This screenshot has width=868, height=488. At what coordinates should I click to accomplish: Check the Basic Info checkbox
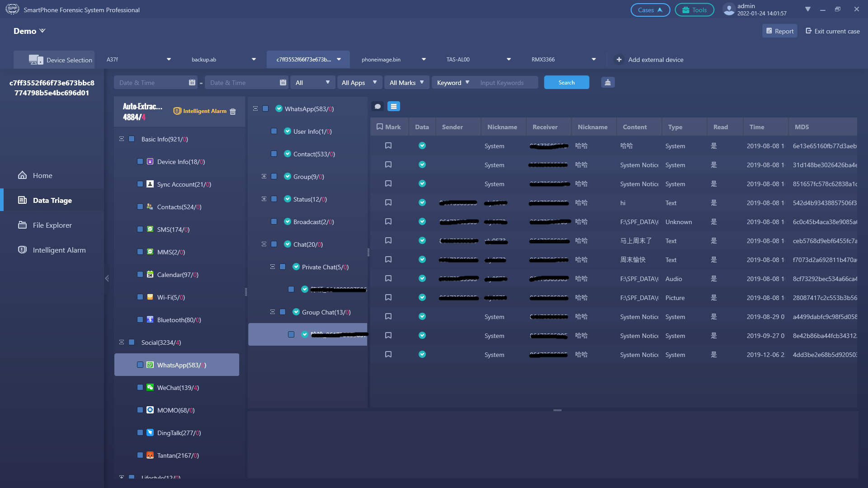(132, 139)
